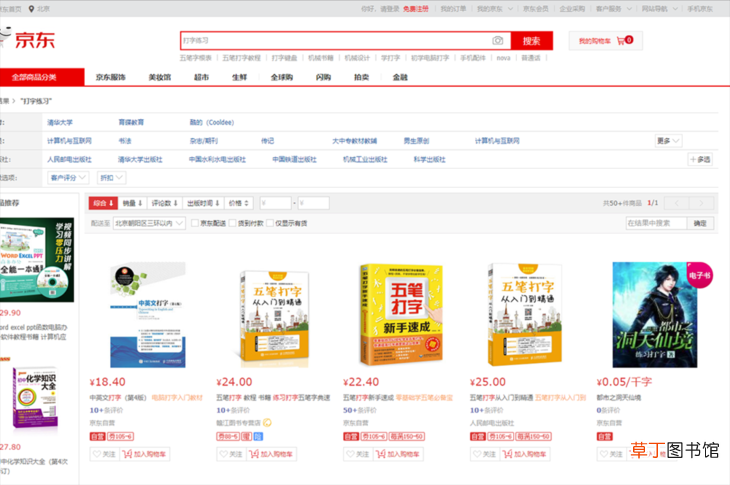The width and height of the screenshot is (730, 485).
Task: Open the 中英文打字 book cover
Action: [148, 315]
